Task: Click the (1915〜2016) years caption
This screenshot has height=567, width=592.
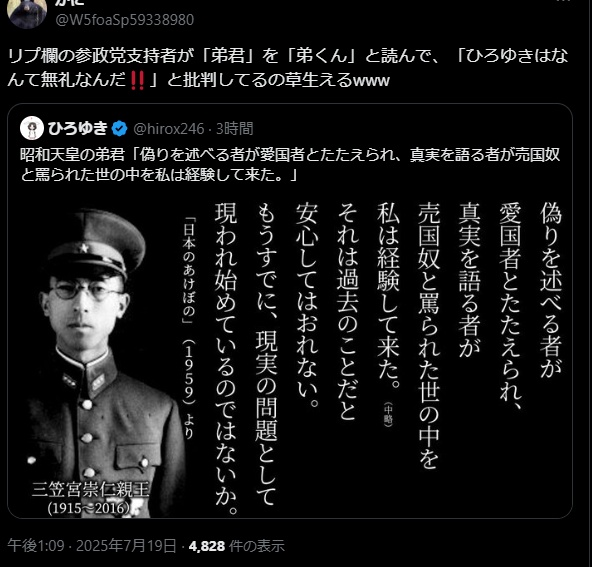Action: pos(90,508)
